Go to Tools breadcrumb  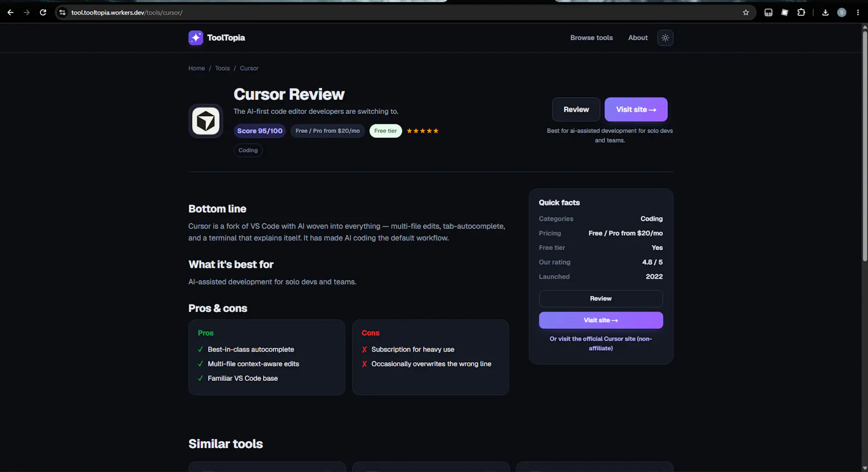click(222, 68)
